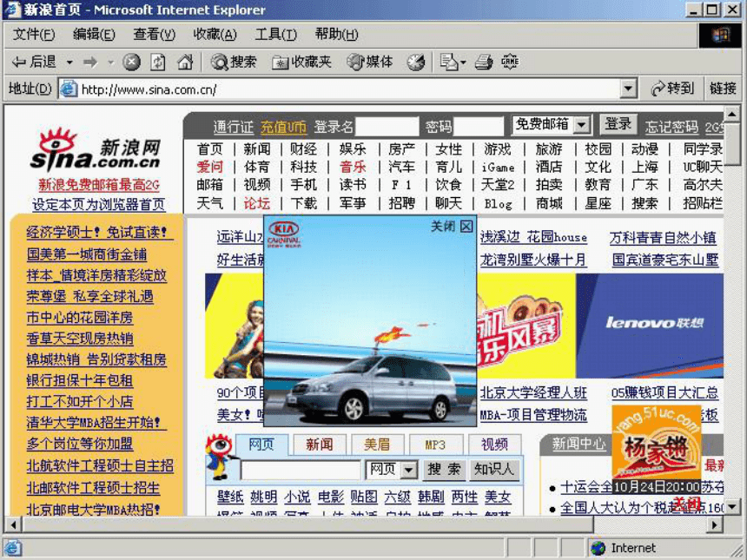The image size is (747, 560).
Task: Click the 忘记密码 link
Action: [x=671, y=127]
